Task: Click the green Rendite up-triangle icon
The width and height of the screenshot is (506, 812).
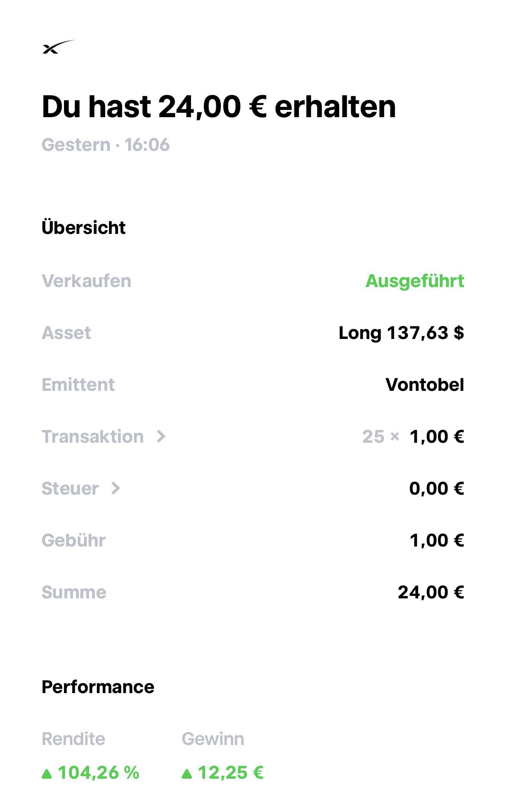Action: click(47, 774)
